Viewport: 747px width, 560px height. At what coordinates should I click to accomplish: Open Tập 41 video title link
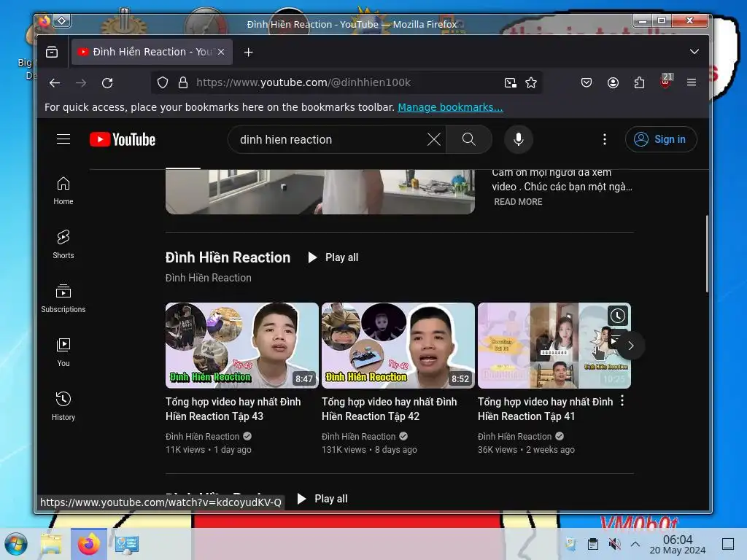tap(546, 409)
